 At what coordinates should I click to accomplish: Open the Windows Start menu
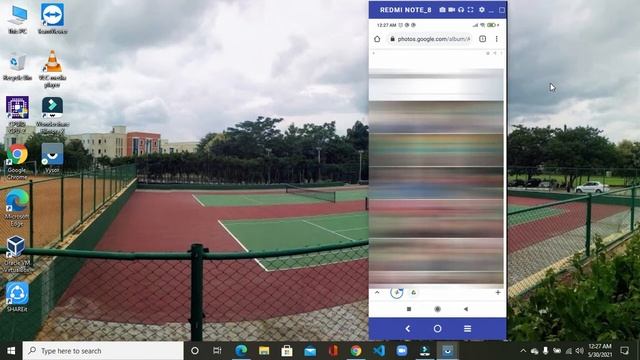click(x=11, y=351)
